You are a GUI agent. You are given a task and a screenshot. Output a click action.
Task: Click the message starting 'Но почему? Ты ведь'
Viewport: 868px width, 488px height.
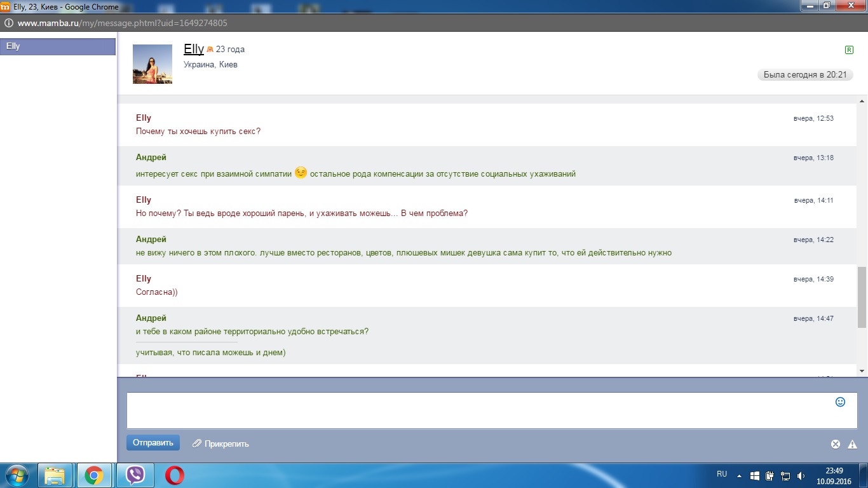[x=302, y=213]
